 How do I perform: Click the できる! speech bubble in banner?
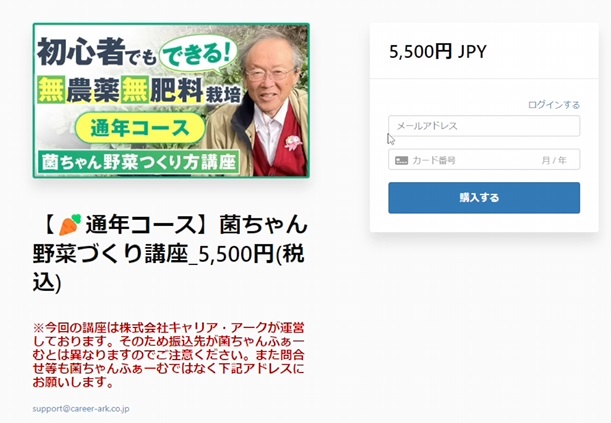pos(199,54)
